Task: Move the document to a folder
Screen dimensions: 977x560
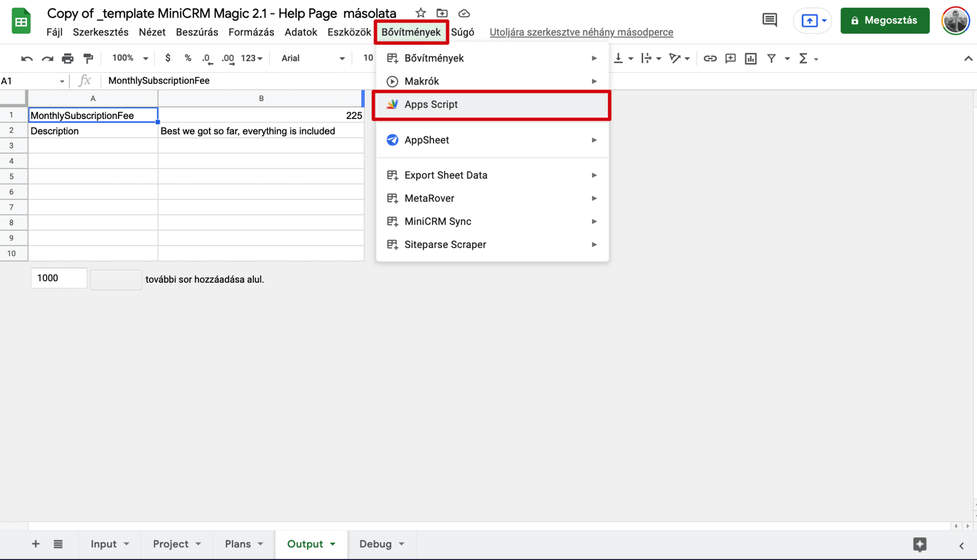Action: tap(442, 13)
